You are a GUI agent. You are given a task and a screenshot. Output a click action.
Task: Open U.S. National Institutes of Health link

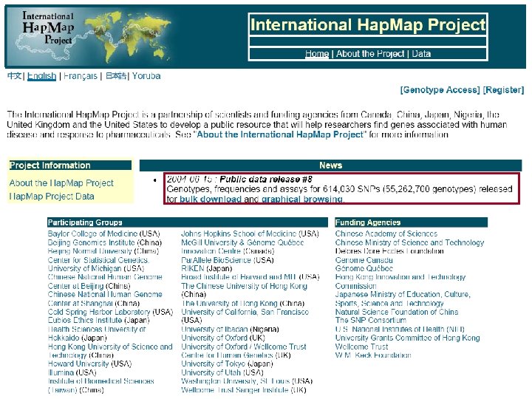(x=400, y=330)
